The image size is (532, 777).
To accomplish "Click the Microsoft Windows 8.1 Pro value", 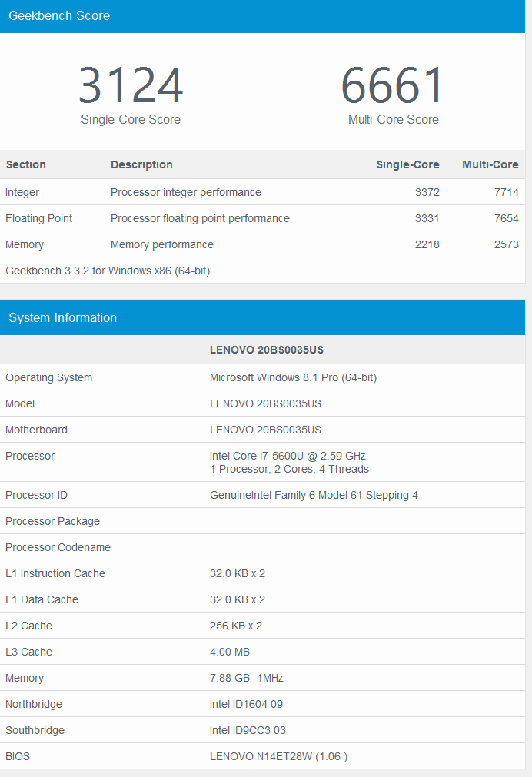I will click(x=293, y=377).
